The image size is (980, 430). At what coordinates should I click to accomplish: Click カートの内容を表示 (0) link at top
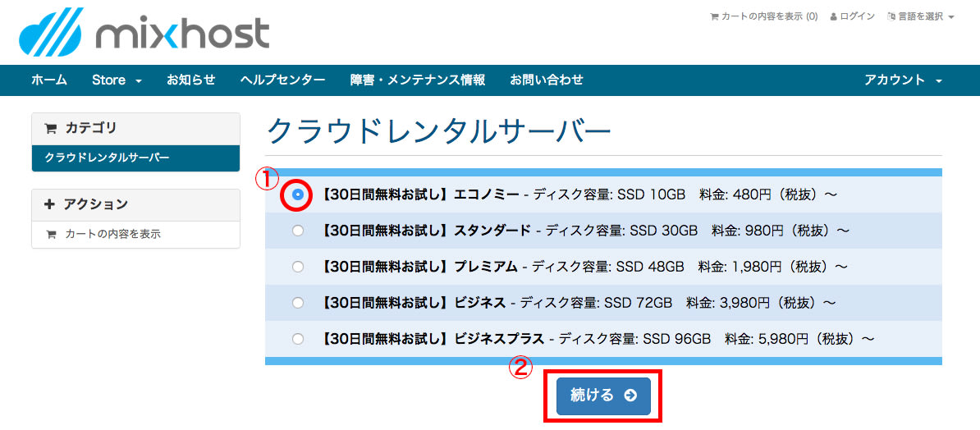point(764,17)
